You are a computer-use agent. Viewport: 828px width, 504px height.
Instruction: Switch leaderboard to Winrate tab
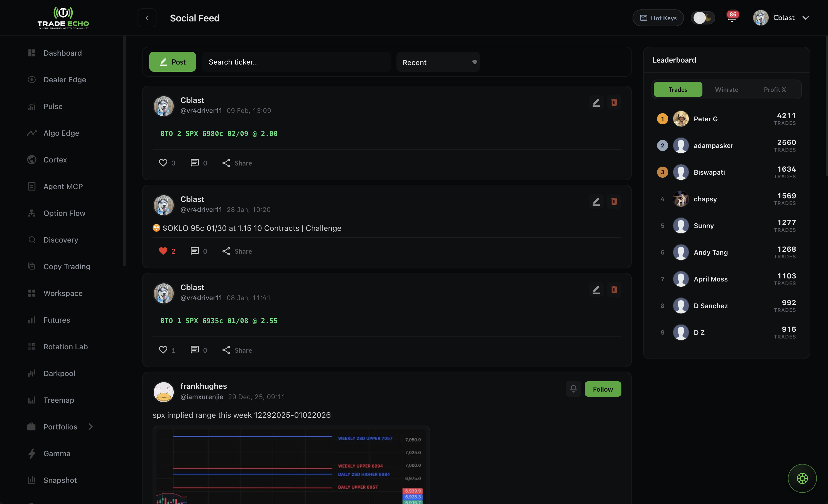[726, 90]
